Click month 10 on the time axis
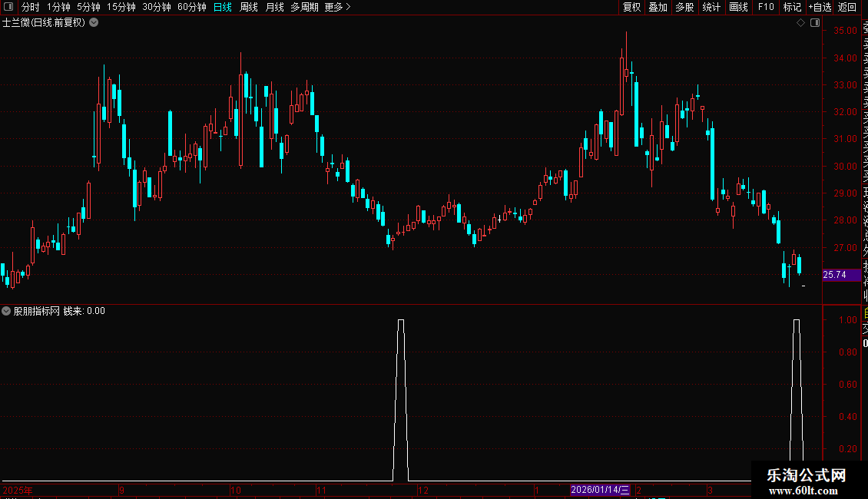This screenshot has width=868, height=499. 236,490
